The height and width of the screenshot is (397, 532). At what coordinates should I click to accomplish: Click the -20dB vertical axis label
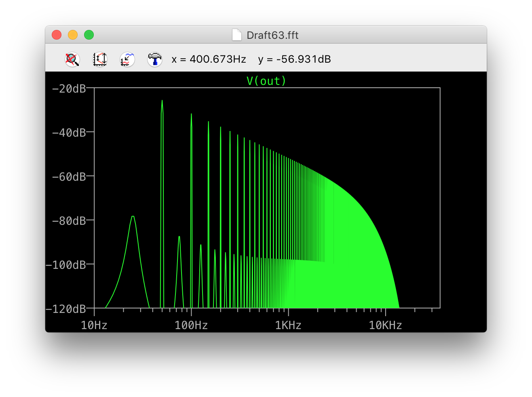pos(69,89)
